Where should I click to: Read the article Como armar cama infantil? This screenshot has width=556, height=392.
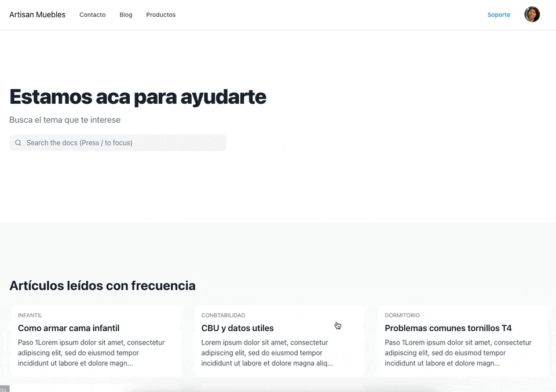click(x=68, y=328)
